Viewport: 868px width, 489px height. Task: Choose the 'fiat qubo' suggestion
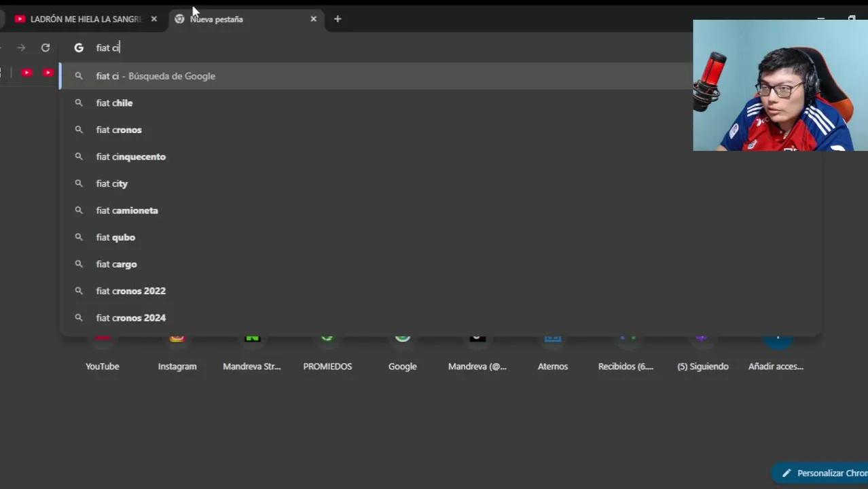[440, 237]
